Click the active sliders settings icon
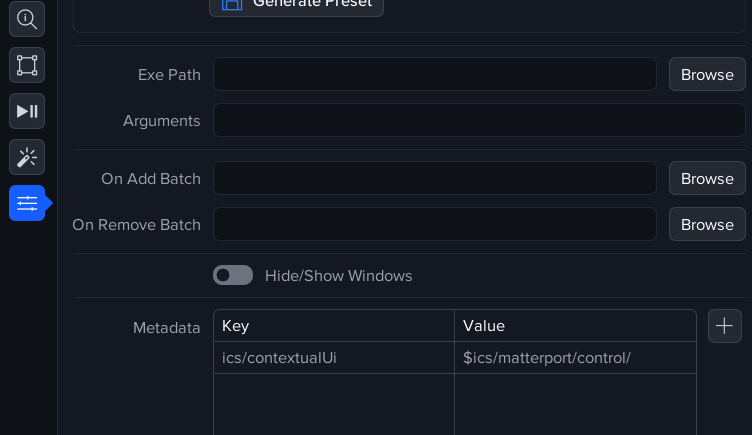 27,203
